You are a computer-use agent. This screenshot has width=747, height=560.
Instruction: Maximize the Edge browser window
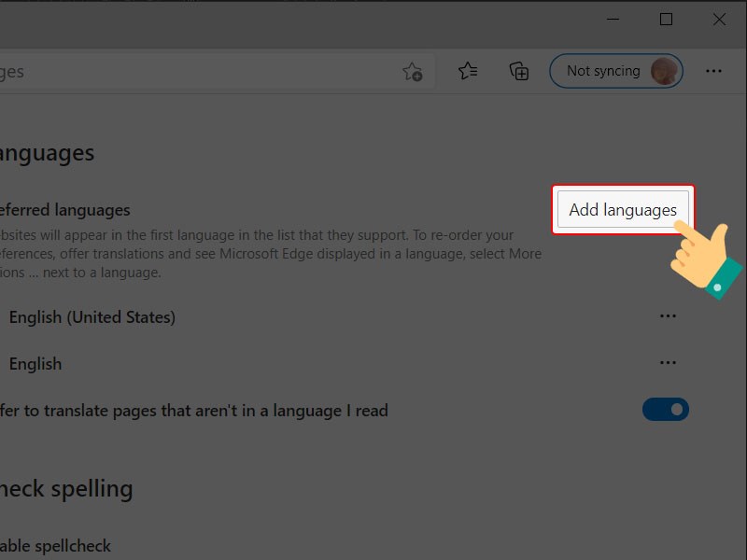(x=666, y=20)
